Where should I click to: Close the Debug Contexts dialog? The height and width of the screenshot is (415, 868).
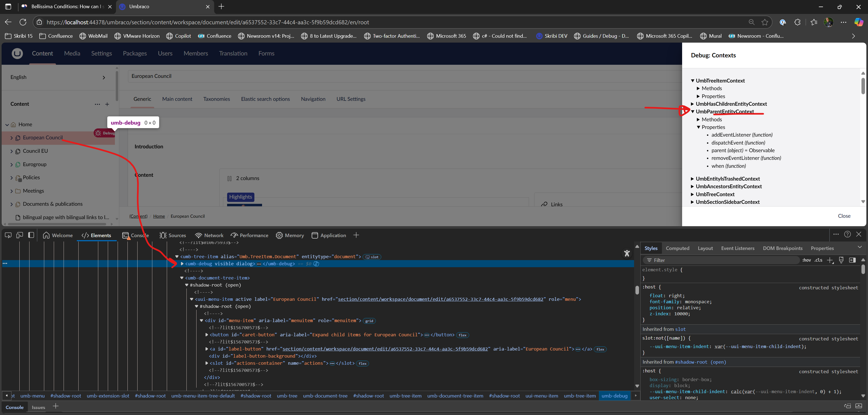pyautogui.click(x=844, y=216)
